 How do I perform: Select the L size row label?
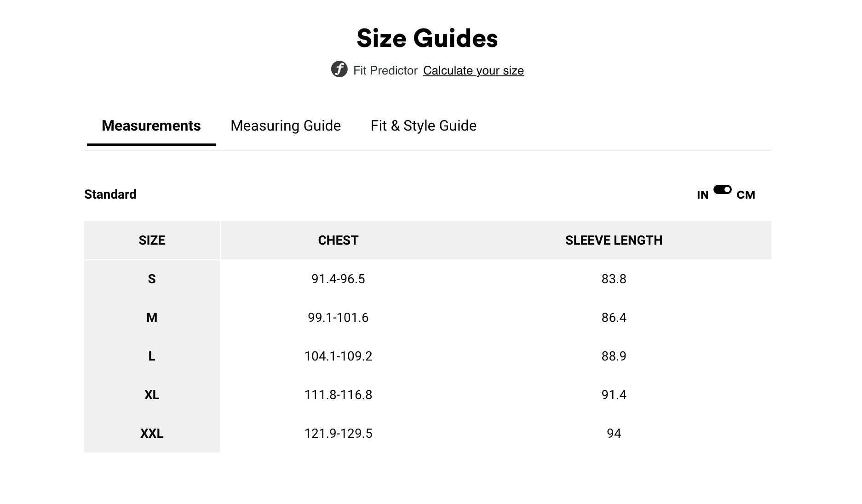pyautogui.click(x=152, y=356)
